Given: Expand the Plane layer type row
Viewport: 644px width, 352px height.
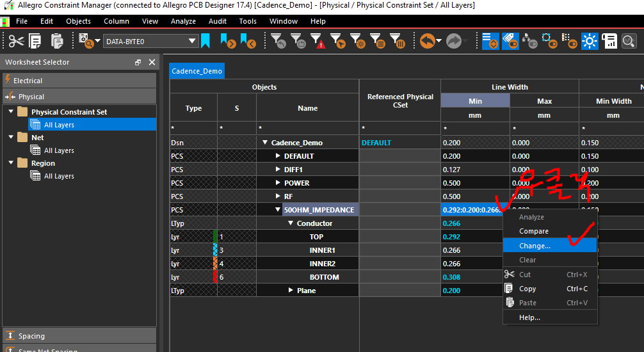Looking at the screenshot, I should (291, 290).
